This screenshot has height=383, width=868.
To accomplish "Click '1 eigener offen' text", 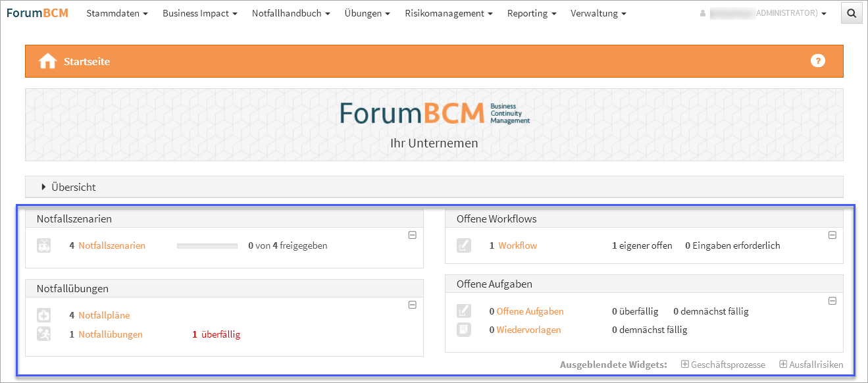I will click(642, 245).
